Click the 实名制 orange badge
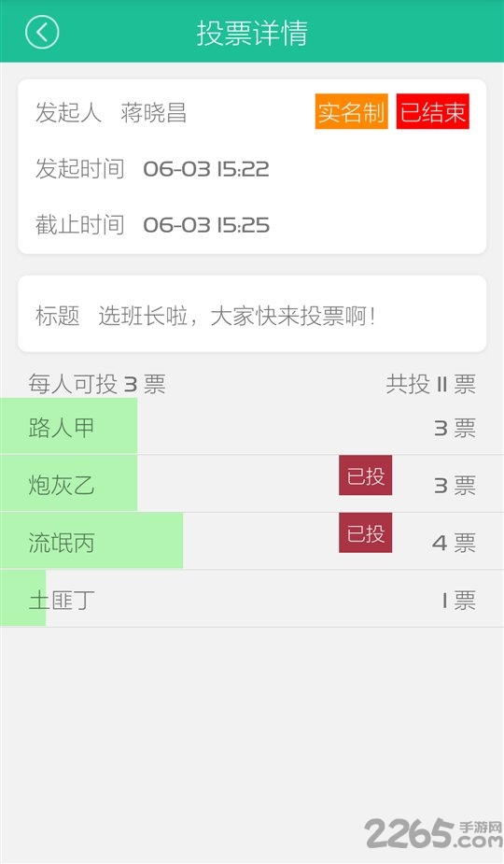This screenshot has width=504, height=864. [x=352, y=112]
